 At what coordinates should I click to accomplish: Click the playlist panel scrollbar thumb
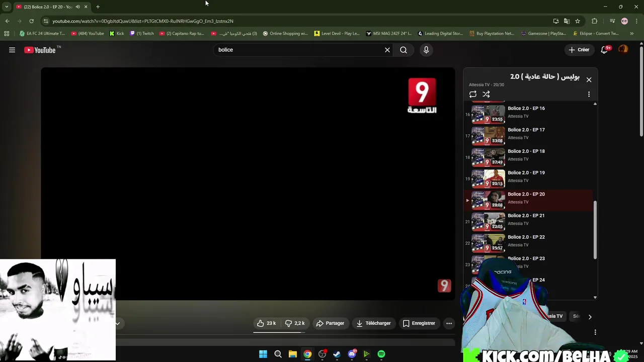595,230
